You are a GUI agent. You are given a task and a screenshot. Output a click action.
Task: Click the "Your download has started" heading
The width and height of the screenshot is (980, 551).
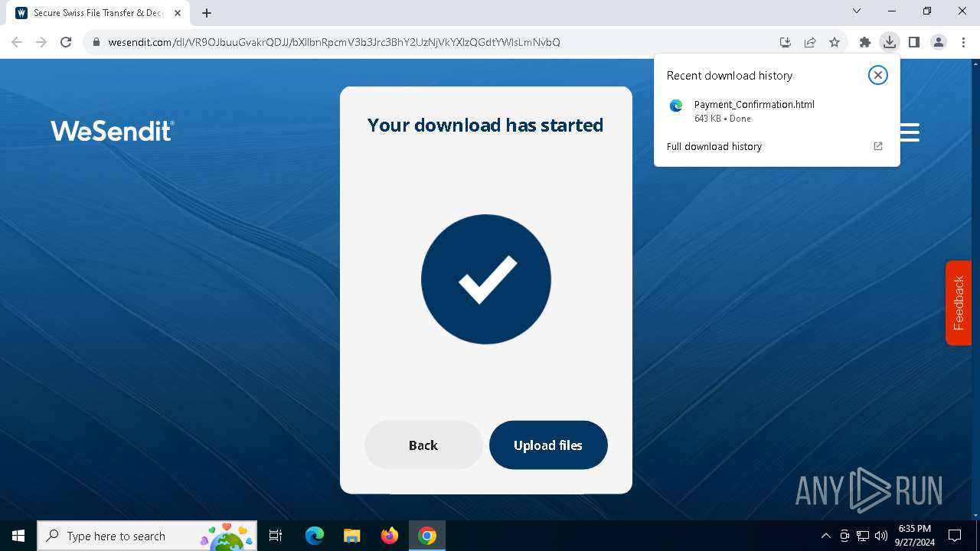485,126
